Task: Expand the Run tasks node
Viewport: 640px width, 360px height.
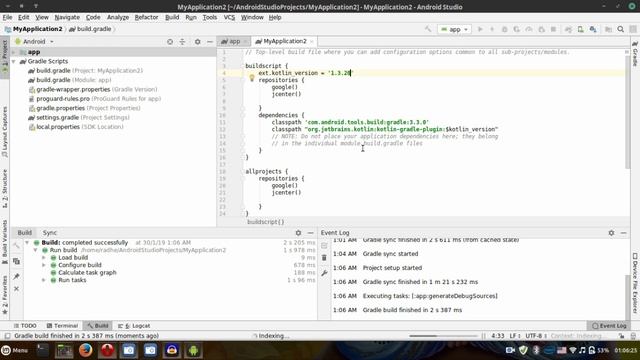Action: click(x=44, y=280)
